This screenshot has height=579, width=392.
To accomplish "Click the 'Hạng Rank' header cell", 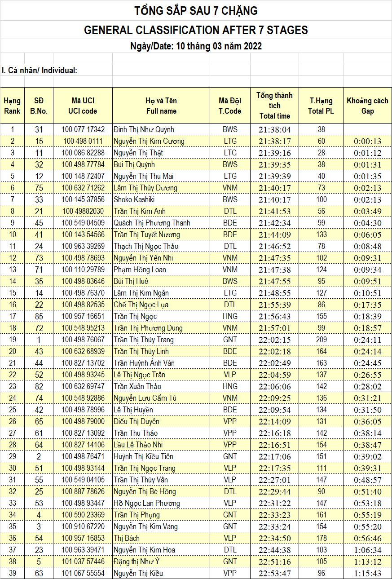I will pyautogui.click(x=12, y=106).
